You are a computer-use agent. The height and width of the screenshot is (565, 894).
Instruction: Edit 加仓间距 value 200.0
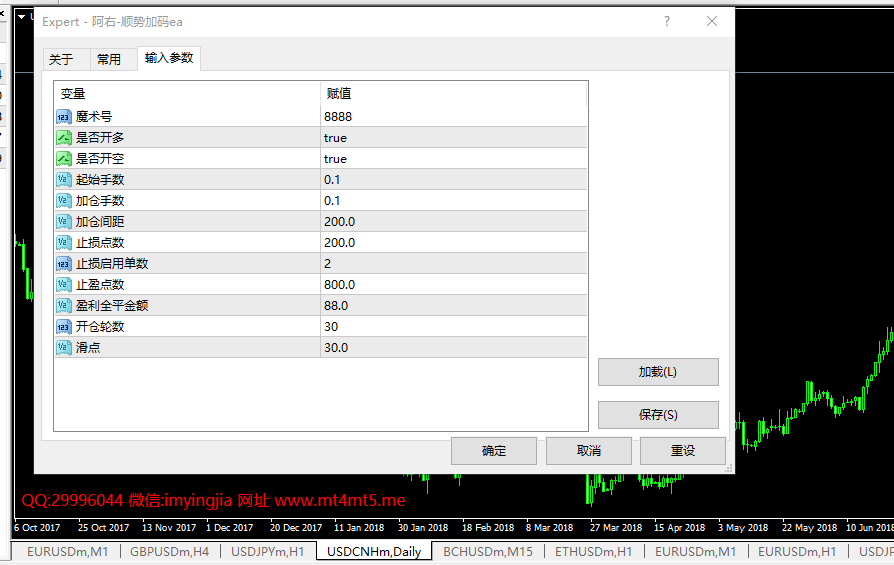[454, 222]
